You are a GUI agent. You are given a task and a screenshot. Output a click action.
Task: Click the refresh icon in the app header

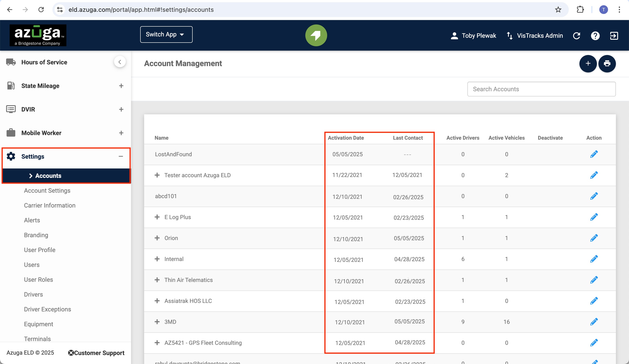576,36
